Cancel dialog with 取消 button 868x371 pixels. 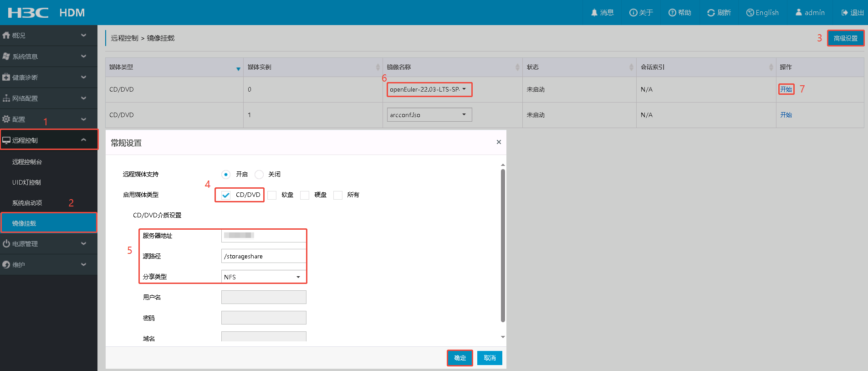coord(490,358)
